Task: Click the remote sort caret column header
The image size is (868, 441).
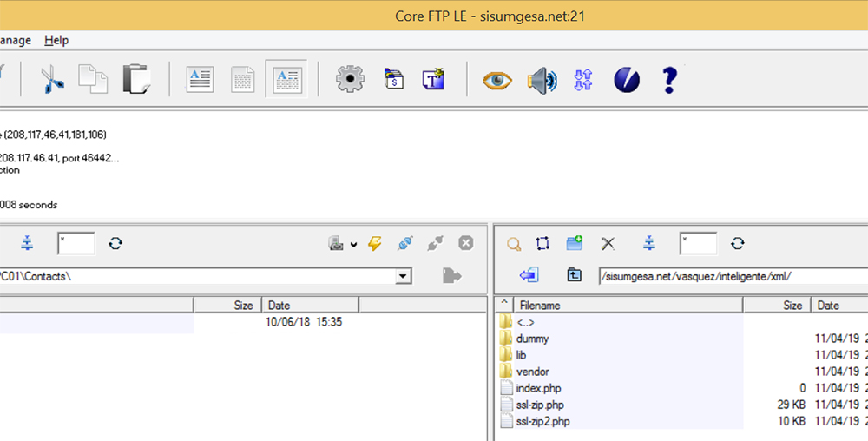Action: pos(504,306)
